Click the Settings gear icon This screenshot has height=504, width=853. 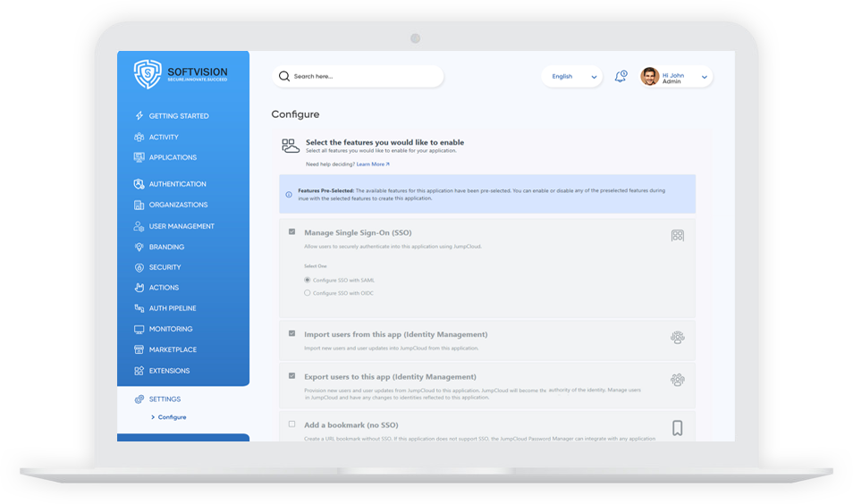coord(139,399)
